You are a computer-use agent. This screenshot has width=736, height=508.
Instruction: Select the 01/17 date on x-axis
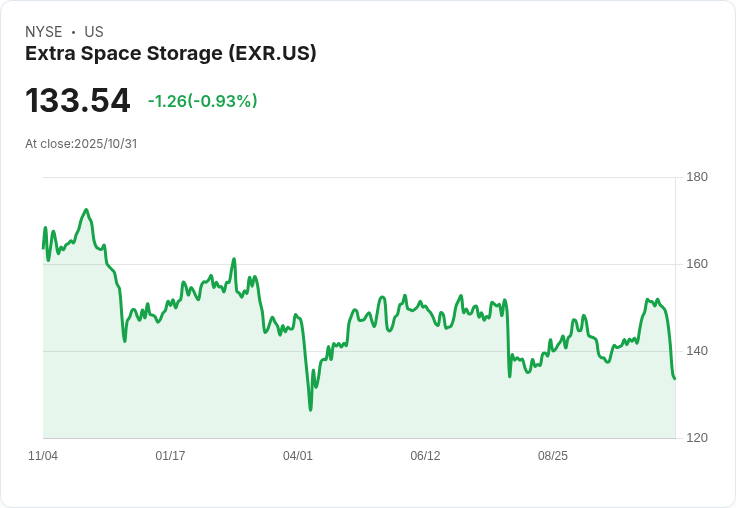tap(170, 456)
